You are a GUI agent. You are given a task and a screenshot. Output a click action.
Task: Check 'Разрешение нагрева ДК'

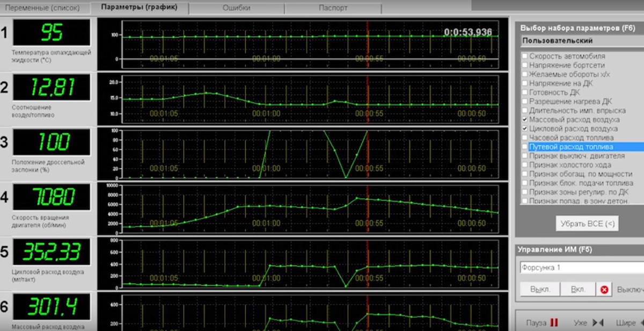click(524, 101)
